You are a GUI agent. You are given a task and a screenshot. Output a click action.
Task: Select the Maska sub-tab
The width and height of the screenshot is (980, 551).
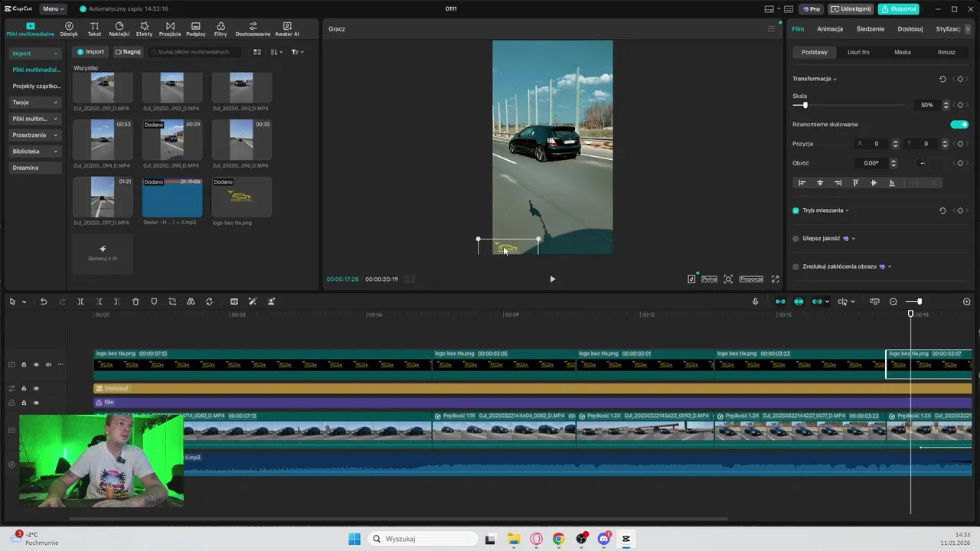902,52
